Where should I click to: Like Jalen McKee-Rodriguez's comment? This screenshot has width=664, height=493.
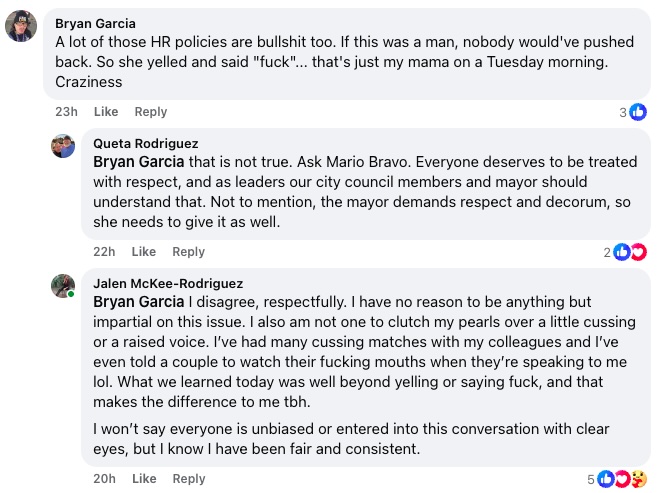pos(144,479)
